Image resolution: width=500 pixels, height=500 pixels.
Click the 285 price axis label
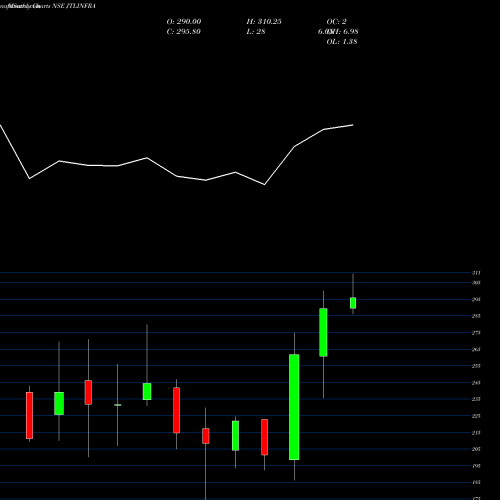click(476, 316)
